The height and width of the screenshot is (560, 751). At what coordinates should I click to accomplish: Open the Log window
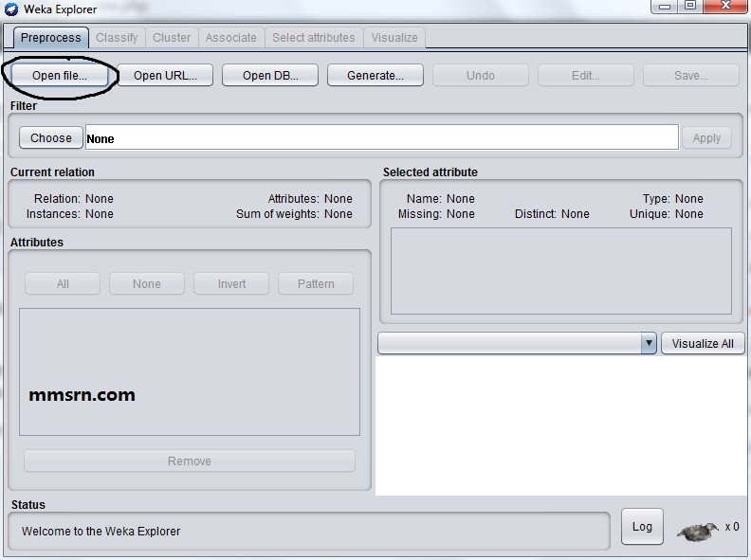click(x=642, y=527)
